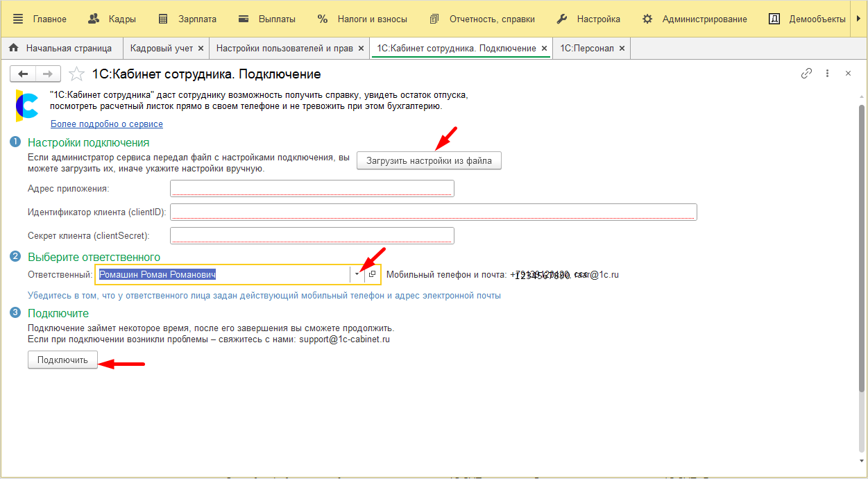Open the three-dot more actions menu
The image size is (868, 479).
(827, 73)
